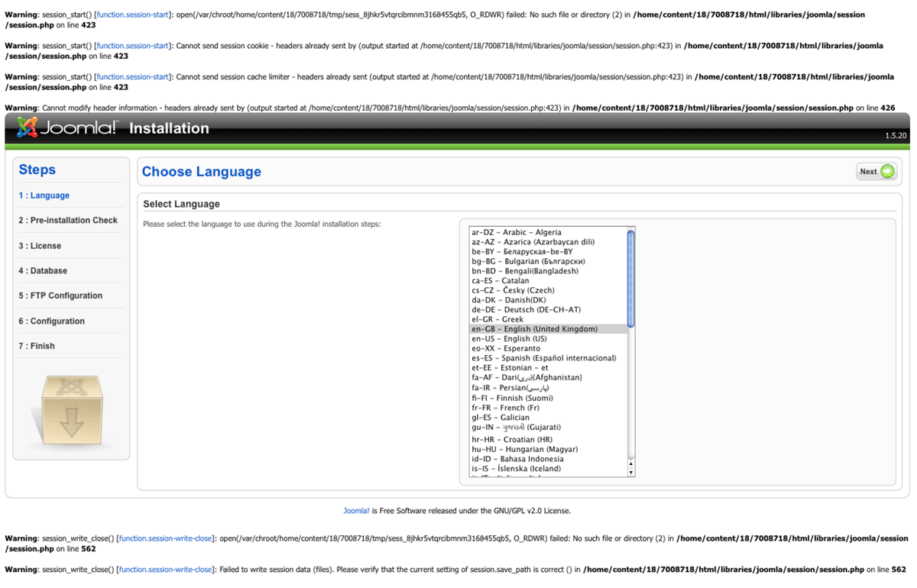Choose 'en-GB - English (United Kingdom)' language
The image size is (917, 588).
548,329
